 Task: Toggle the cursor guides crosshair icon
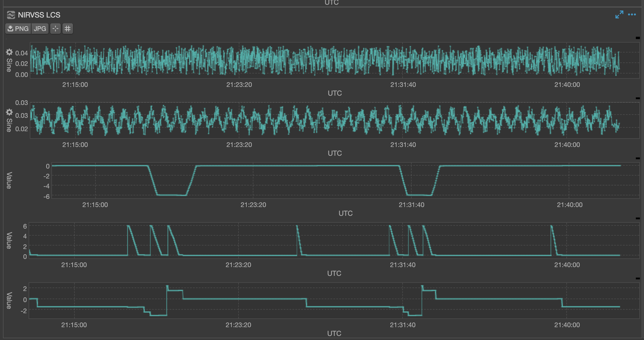pyautogui.click(x=55, y=29)
